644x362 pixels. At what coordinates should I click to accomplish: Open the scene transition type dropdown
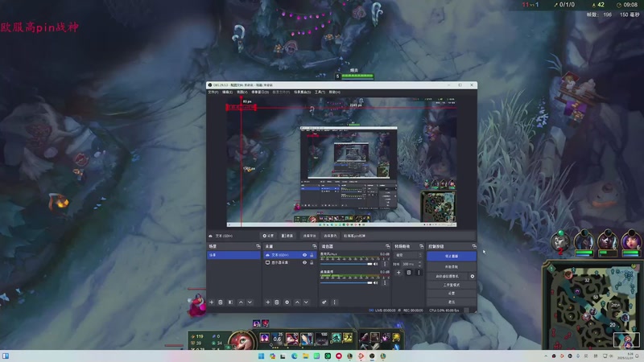coord(409,255)
